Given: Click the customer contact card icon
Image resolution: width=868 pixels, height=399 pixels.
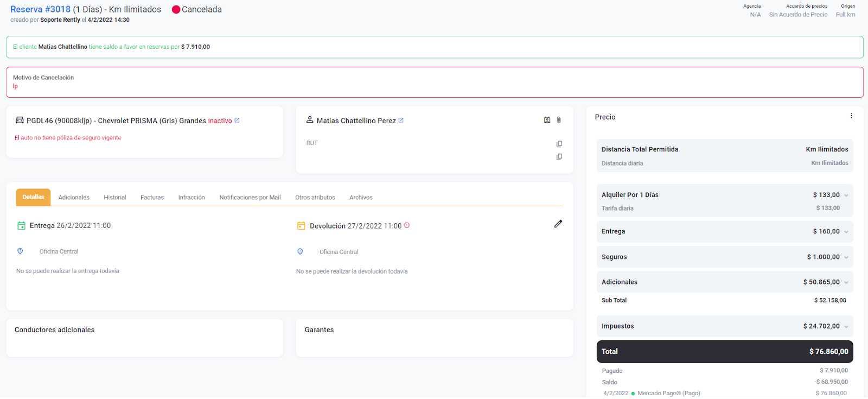Looking at the screenshot, I should pos(547,120).
